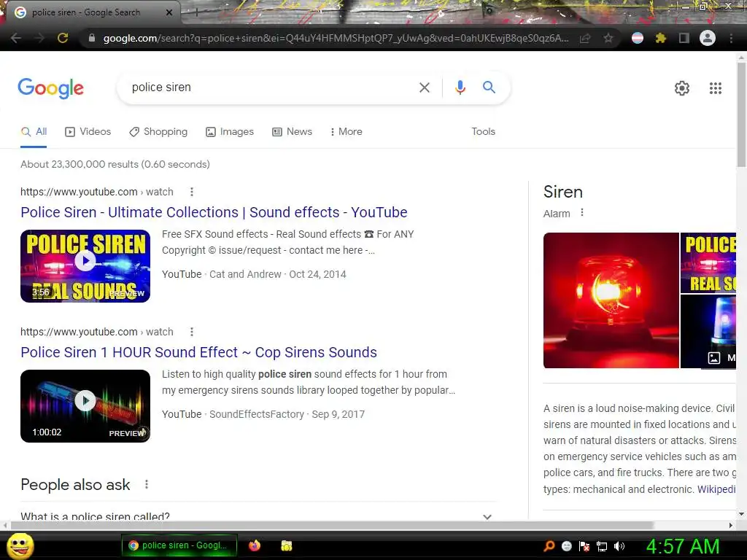Bookmark this page with star icon
The width and height of the screenshot is (747, 560).
608,38
